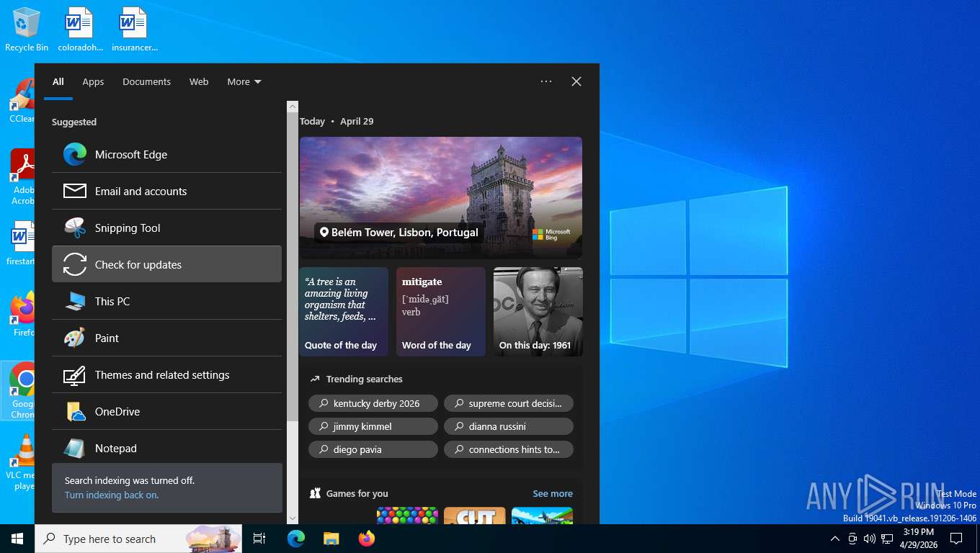Open Email and accounts settings
The height and width of the screenshot is (553, 980).
pyautogui.click(x=166, y=191)
